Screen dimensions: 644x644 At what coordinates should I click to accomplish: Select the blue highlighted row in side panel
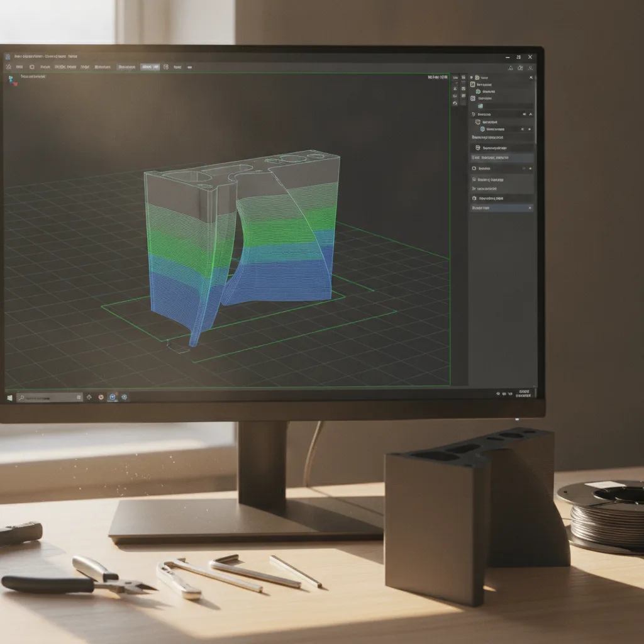pyautogui.click(x=502, y=158)
